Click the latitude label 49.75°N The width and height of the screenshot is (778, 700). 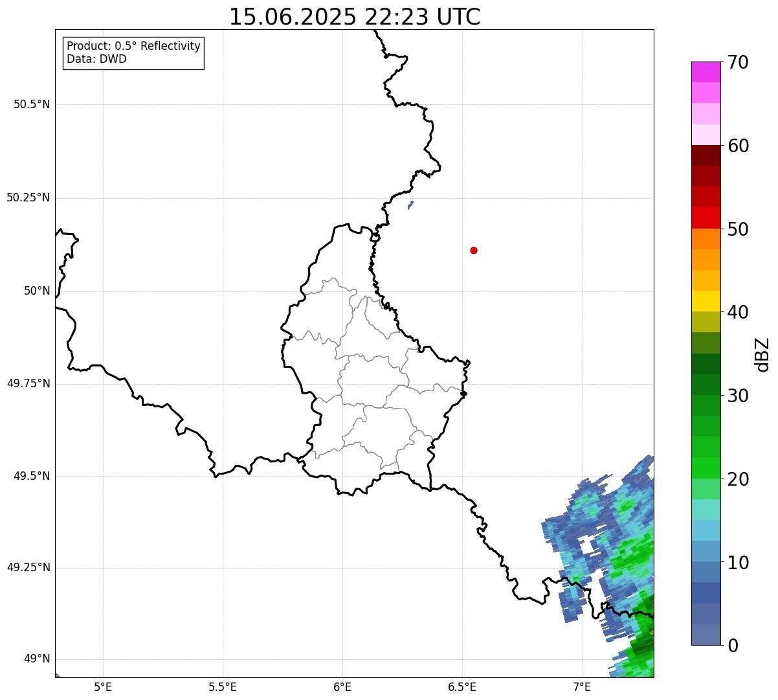(x=28, y=383)
